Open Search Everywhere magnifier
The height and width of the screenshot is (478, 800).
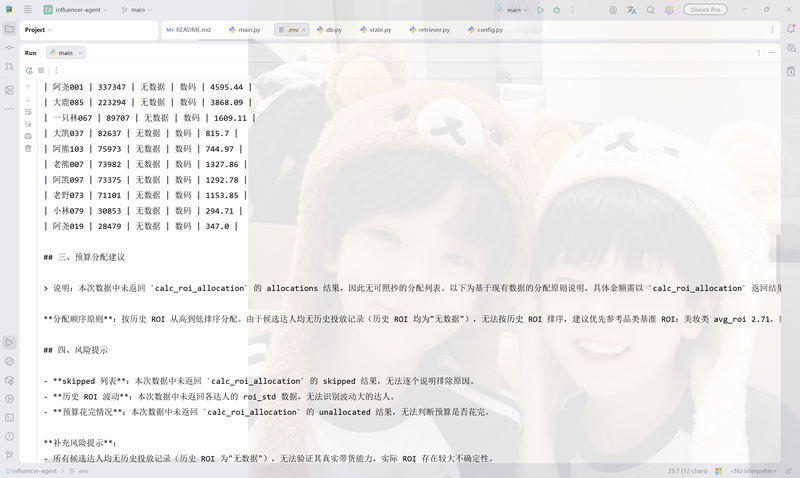(x=651, y=10)
